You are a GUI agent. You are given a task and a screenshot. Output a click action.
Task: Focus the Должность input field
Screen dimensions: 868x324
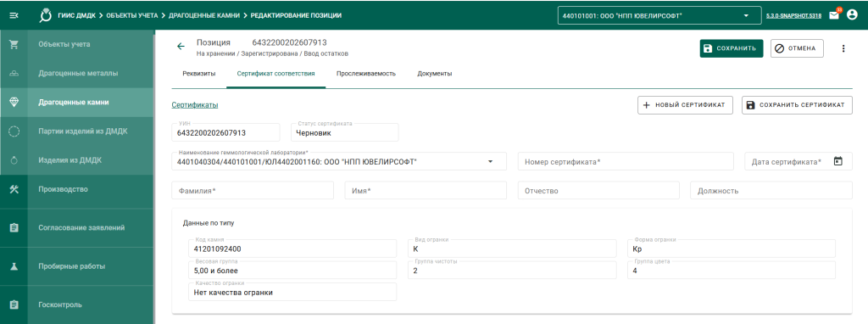coord(771,190)
